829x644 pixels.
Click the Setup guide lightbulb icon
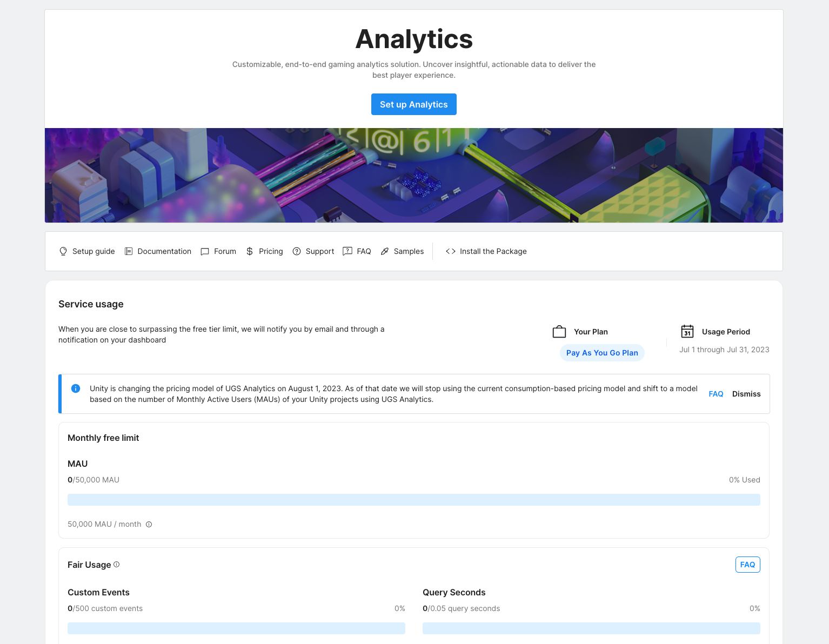coord(63,251)
